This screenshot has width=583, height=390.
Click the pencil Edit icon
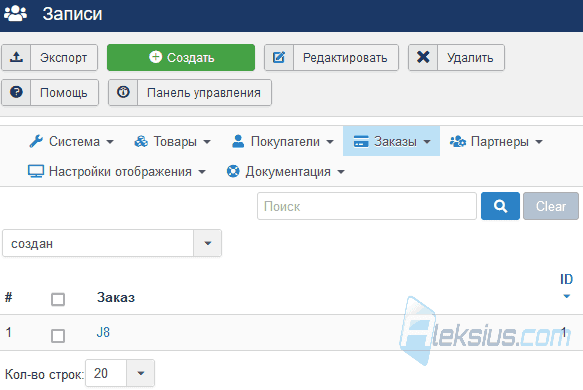click(x=279, y=57)
